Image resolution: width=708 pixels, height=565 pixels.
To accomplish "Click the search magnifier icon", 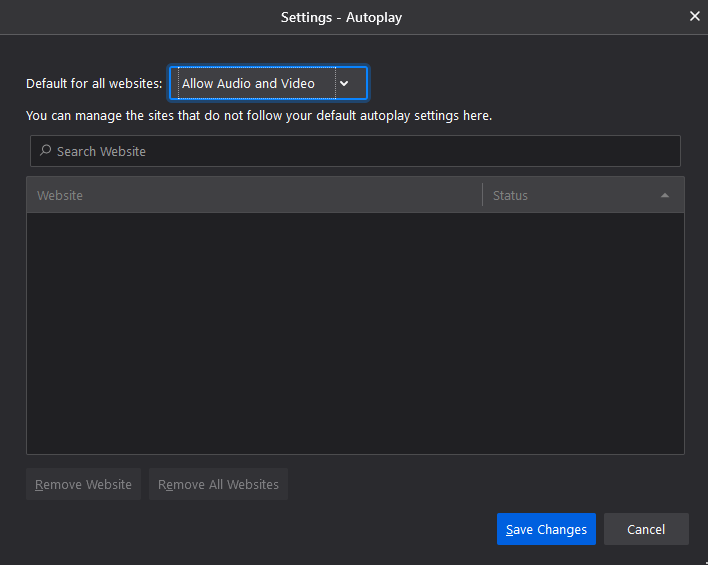I will click(45, 151).
